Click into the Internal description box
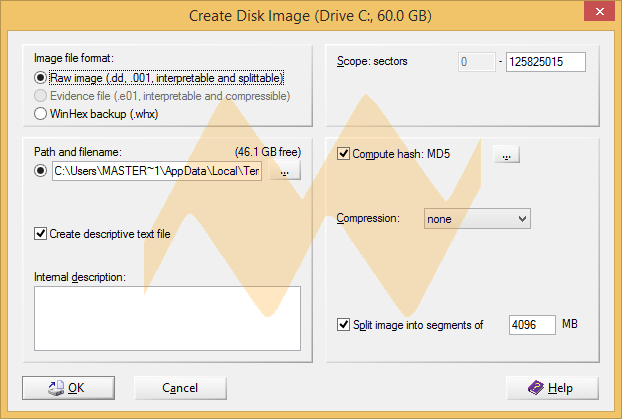Screen dimensions: 622x419 [x=167, y=318]
